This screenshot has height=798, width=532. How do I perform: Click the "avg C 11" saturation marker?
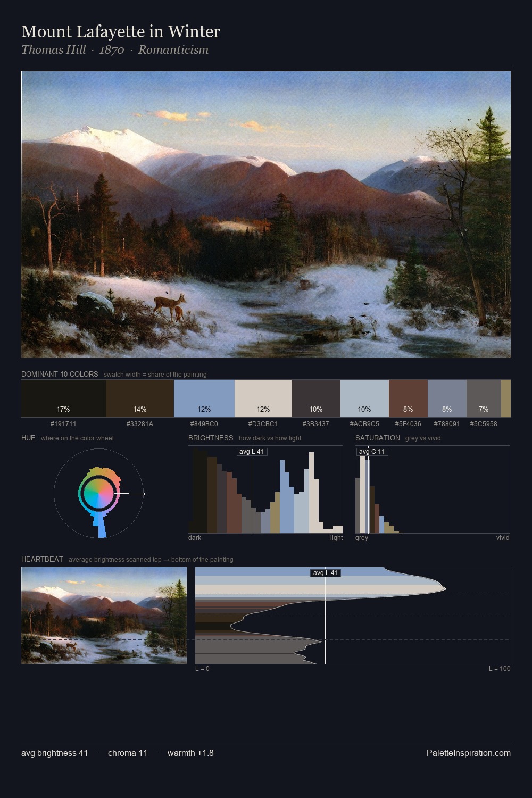(372, 452)
